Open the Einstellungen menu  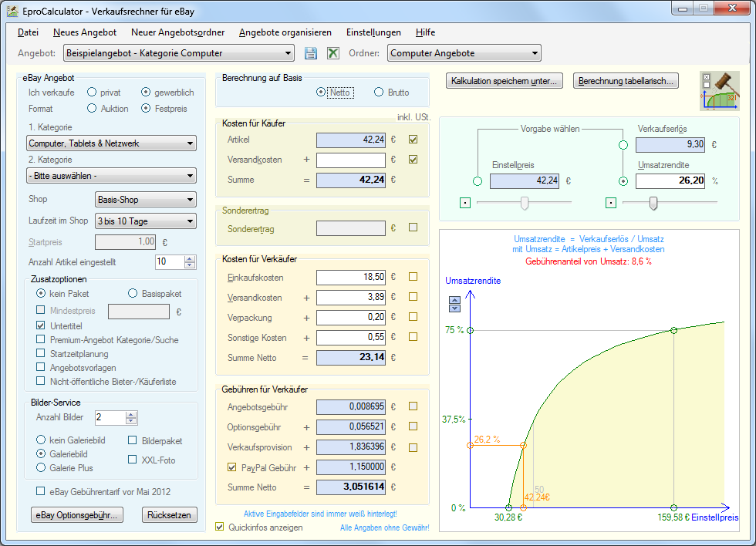(373, 32)
